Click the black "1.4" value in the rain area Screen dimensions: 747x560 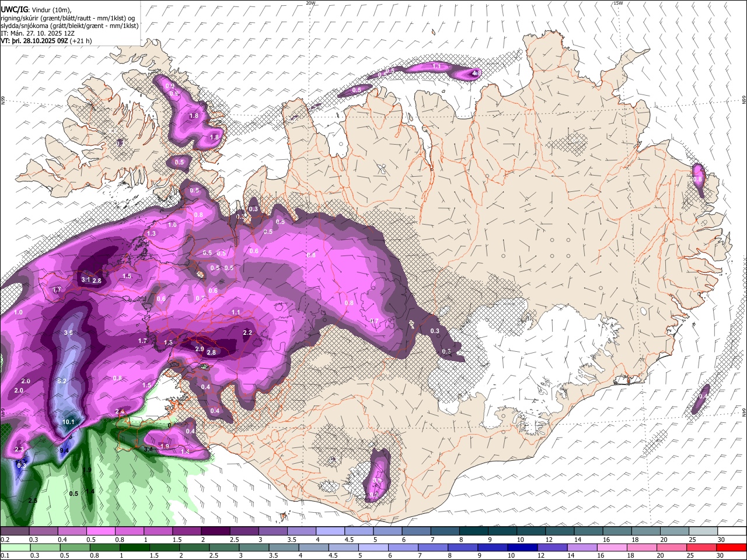(x=90, y=492)
